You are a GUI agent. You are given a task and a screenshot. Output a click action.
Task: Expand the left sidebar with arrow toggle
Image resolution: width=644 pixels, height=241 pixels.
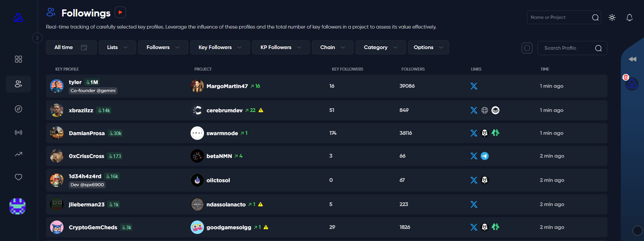coord(37,38)
